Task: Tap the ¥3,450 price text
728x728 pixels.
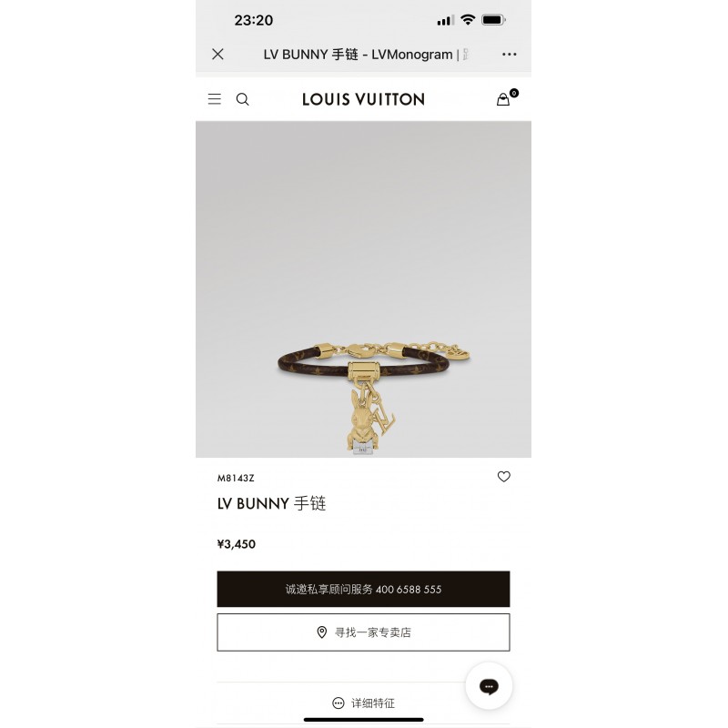Action: tap(237, 544)
